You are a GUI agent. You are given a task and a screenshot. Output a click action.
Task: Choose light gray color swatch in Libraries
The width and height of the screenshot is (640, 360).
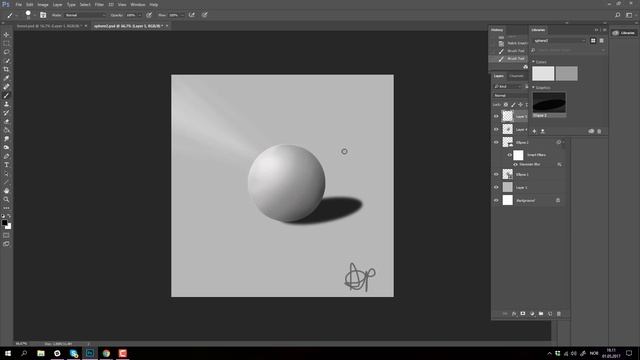point(543,73)
